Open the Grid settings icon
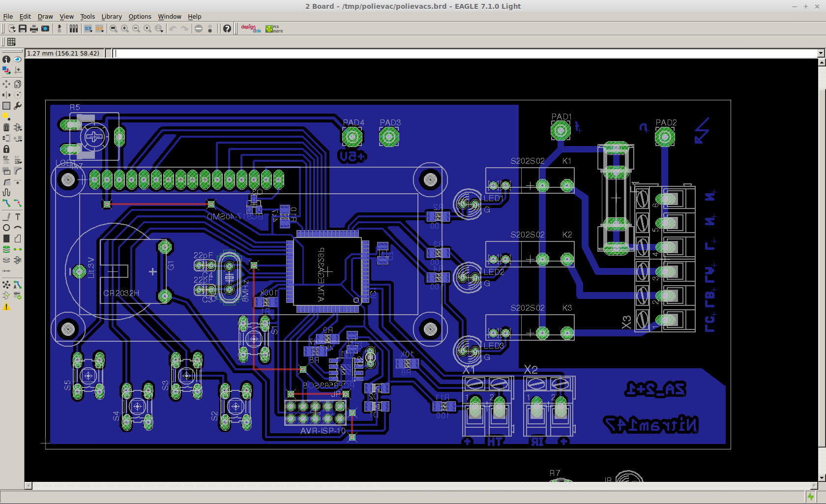Viewport: 826px width, 504px height. [x=11, y=42]
